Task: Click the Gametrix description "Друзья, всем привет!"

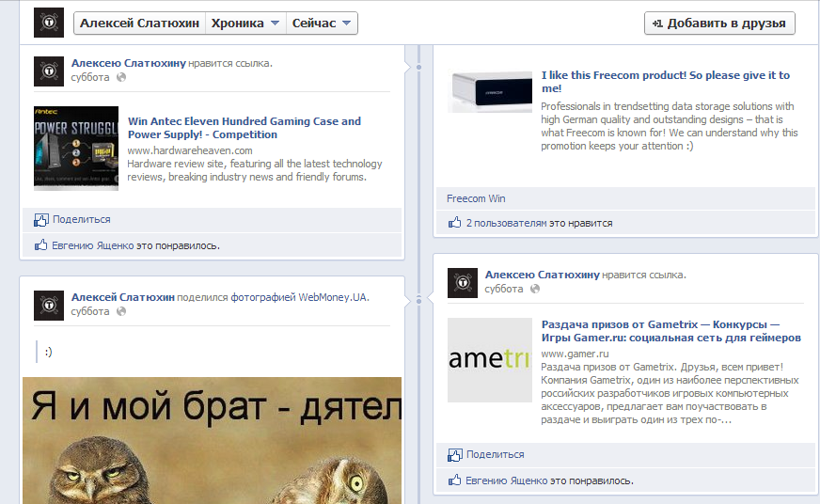Action: pyautogui.click(x=670, y=393)
